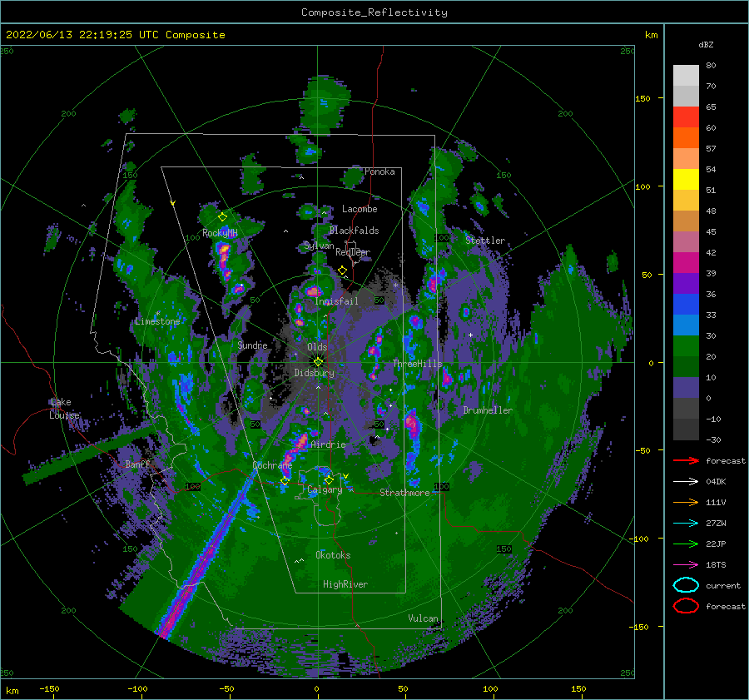The width and height of the screenshot is (749, 700).
Task: Click the yellow diamond marker above Calgary
Action: (329, 479)
